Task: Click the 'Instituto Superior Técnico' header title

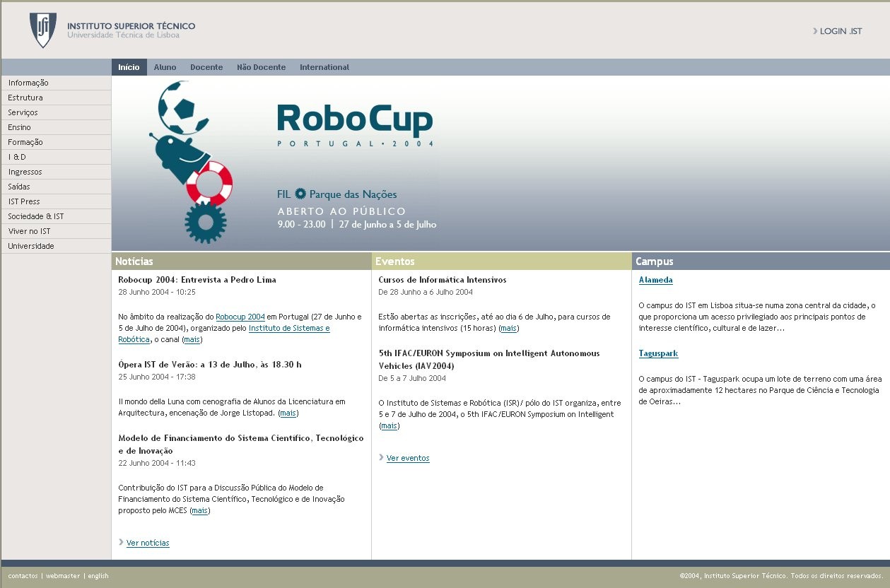Action: point(131,26)
